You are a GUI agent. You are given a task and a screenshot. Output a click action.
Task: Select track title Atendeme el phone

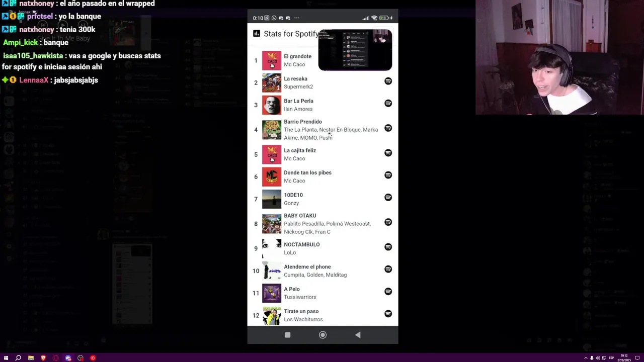[307, 266]
